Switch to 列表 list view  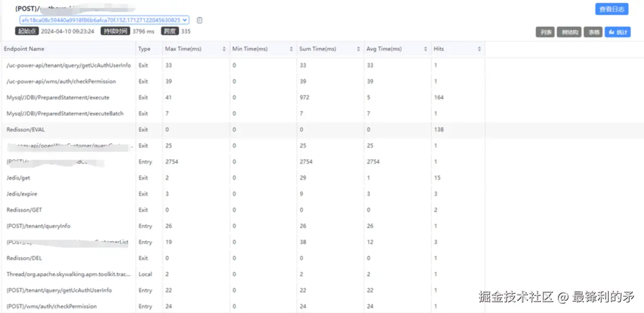545,32
